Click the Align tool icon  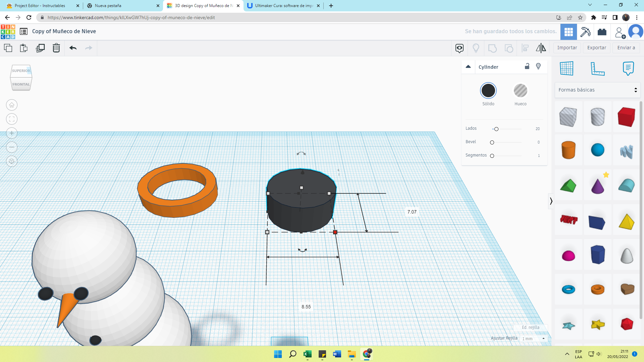pyautogui.click(x=525, y=48)
